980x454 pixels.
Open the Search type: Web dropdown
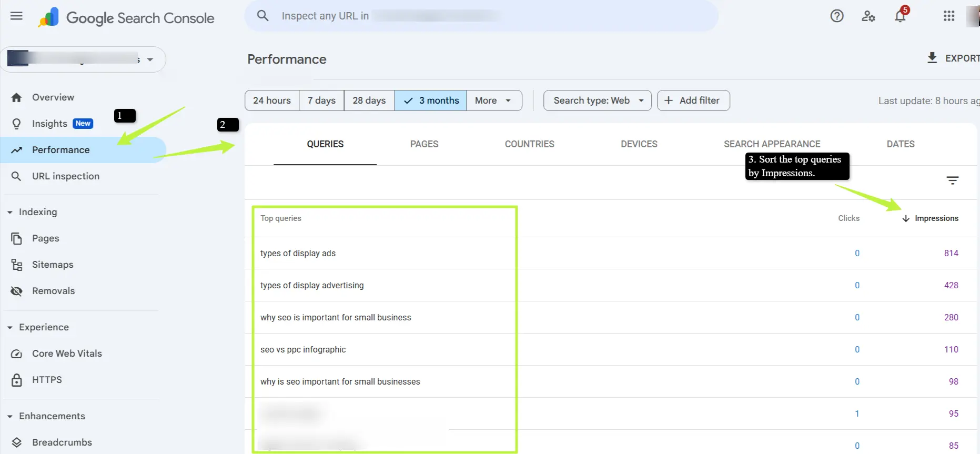coord(597,100)
